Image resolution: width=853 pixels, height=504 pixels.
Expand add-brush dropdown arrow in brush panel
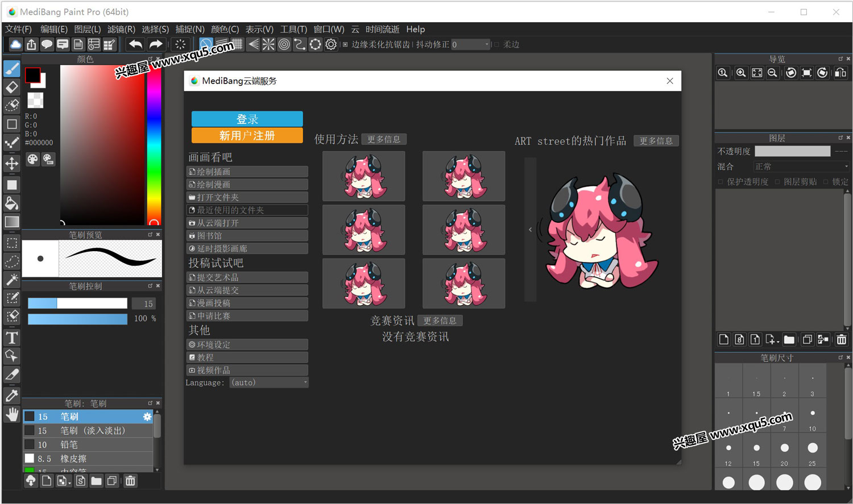69,484
